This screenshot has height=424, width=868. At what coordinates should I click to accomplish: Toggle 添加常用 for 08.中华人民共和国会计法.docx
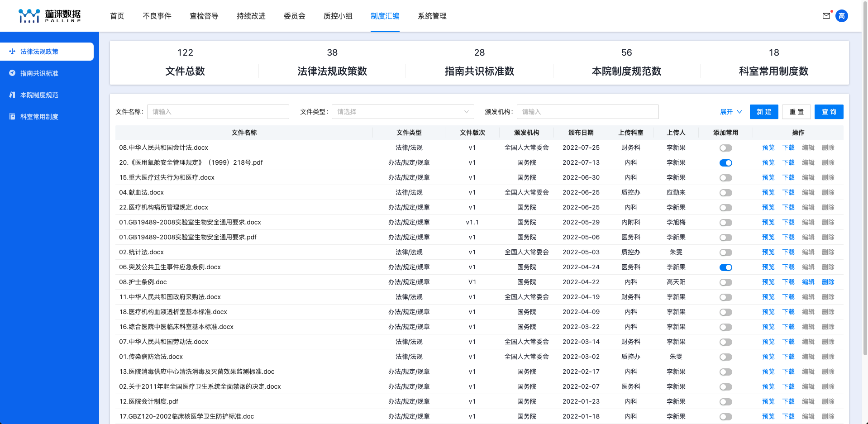point(726,148)
